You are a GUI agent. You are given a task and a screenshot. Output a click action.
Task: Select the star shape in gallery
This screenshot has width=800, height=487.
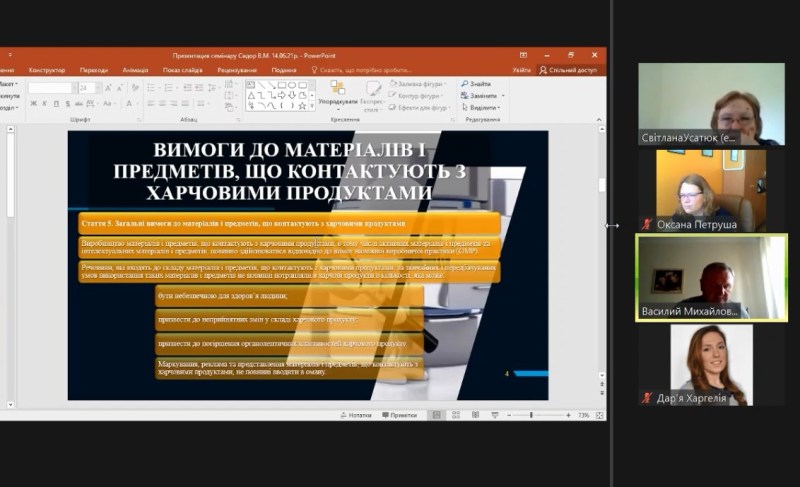pos(302,106)
